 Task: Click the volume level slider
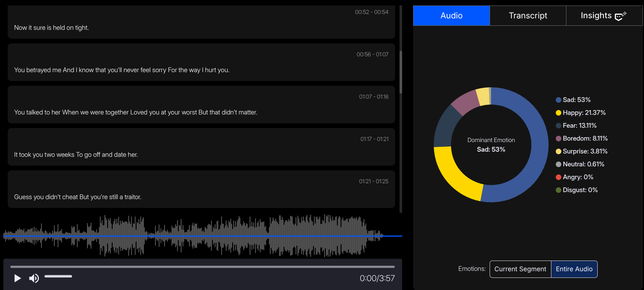click(58, 276)
